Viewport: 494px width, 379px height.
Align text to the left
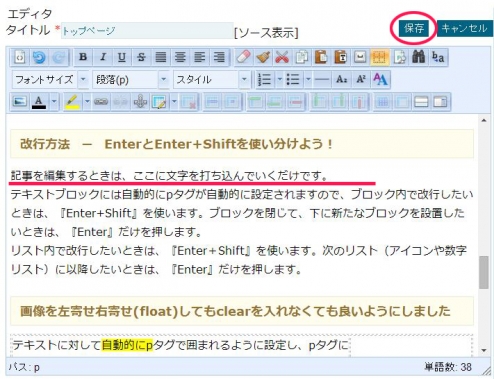(199, 57)
